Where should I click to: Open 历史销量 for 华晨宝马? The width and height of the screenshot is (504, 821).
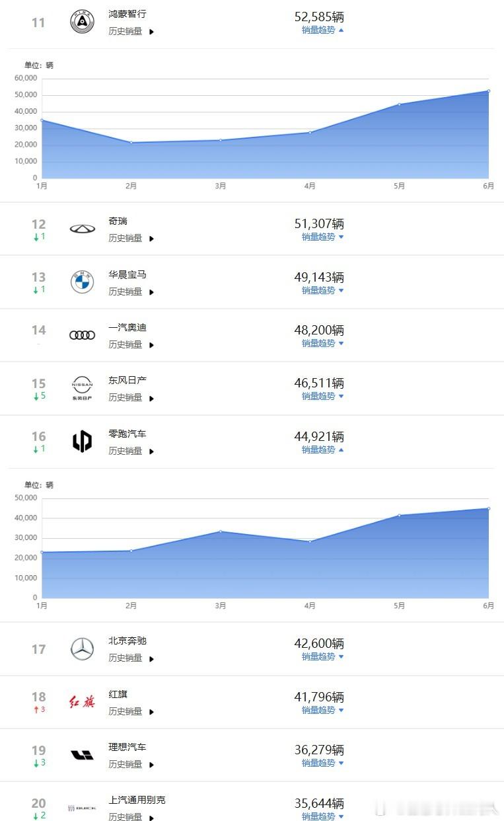click(x=131, y=292)
